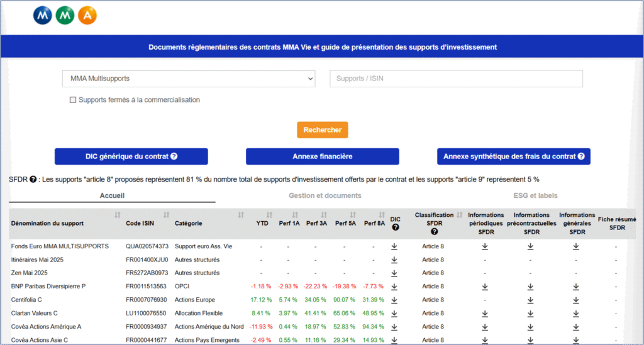Download periodic SFDR info for Covéa Actions Amérique
644x345 pixels.
[x=485, y=327]
